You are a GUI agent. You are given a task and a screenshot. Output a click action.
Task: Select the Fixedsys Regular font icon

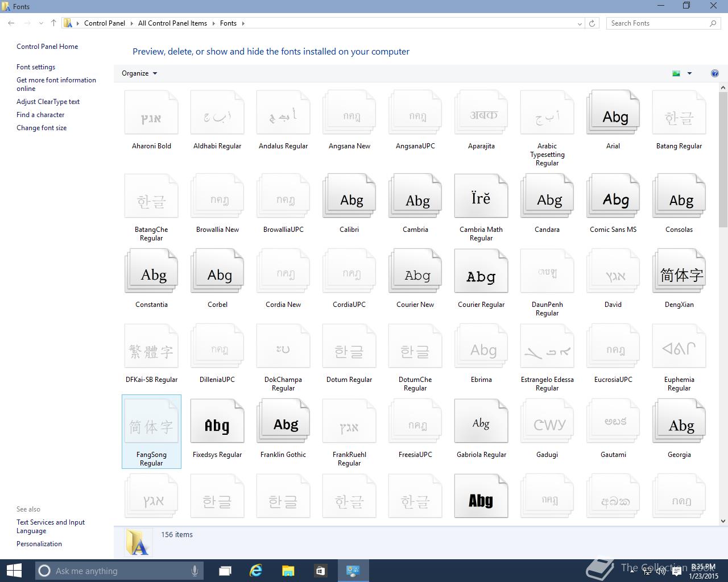click(x=217, y=421)
